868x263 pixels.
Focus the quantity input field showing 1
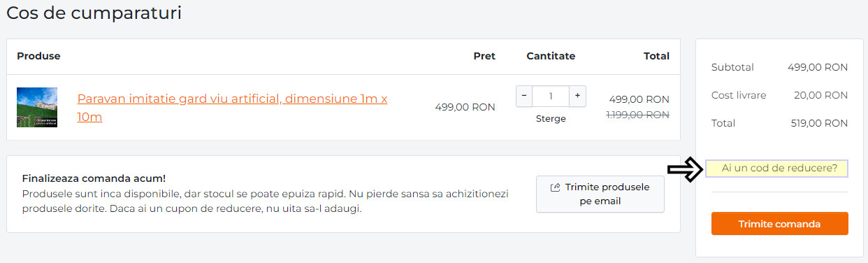(x=551, y=96)
